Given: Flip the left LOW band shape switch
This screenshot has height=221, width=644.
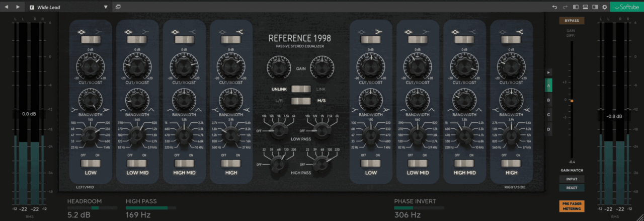Looking at the screenshot, I should [x=91, y=39].
